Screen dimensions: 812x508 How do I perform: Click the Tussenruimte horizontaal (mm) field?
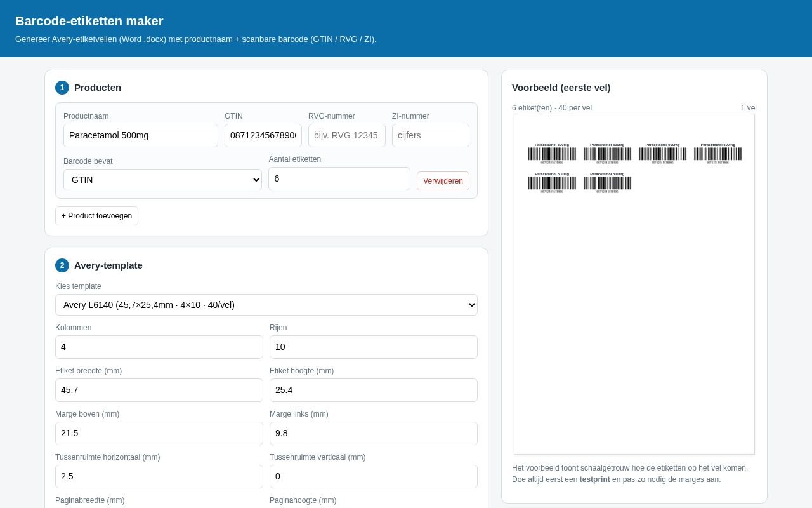(x=159, y=476)
